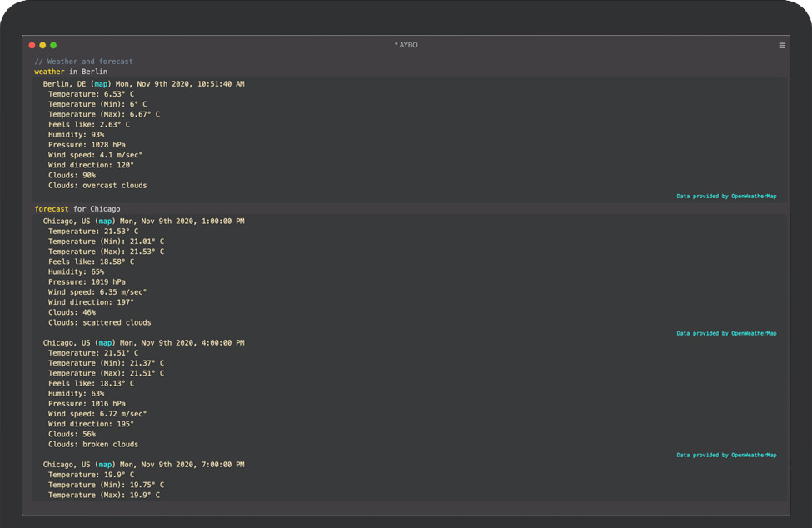The height and width of the screenshot is (528, 812).
Task: Click the 'Clouds: scattered clouds' line
Action: [99, 322]
